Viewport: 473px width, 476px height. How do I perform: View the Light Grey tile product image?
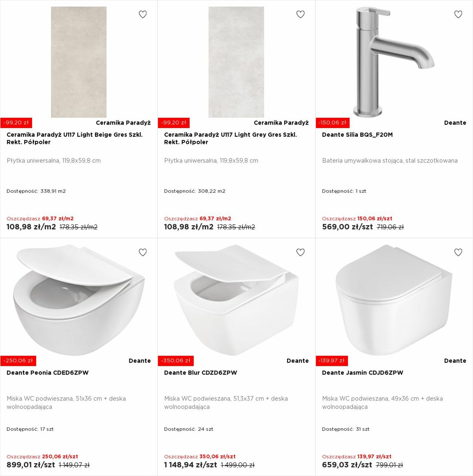coord(236,62)
